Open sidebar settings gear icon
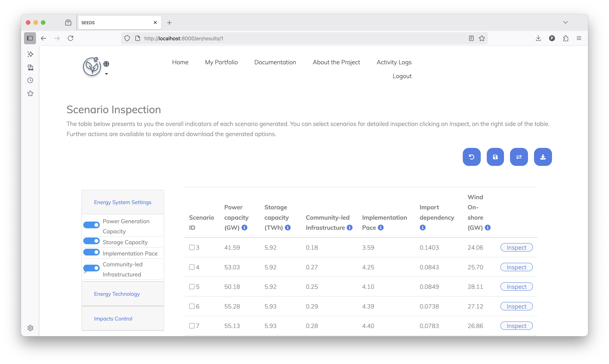Image resolution: width=609 pixels, height=364 pixels. (x=30, y=328)
